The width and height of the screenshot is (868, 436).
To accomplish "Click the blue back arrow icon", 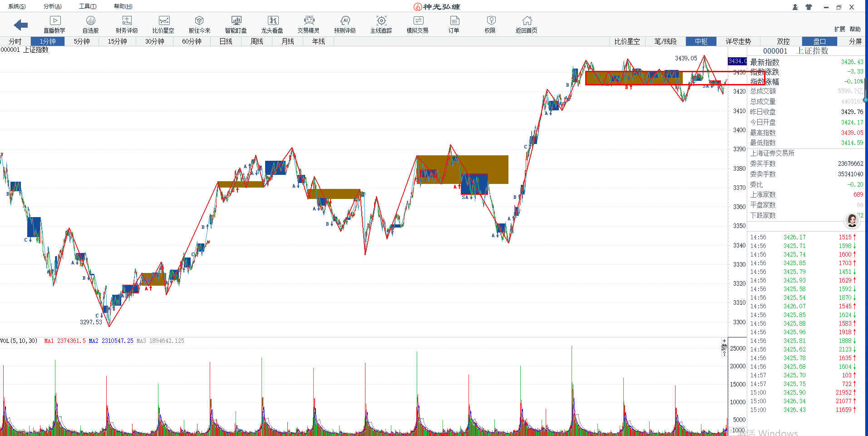I will pyautogui.click(x=21, y=25).
